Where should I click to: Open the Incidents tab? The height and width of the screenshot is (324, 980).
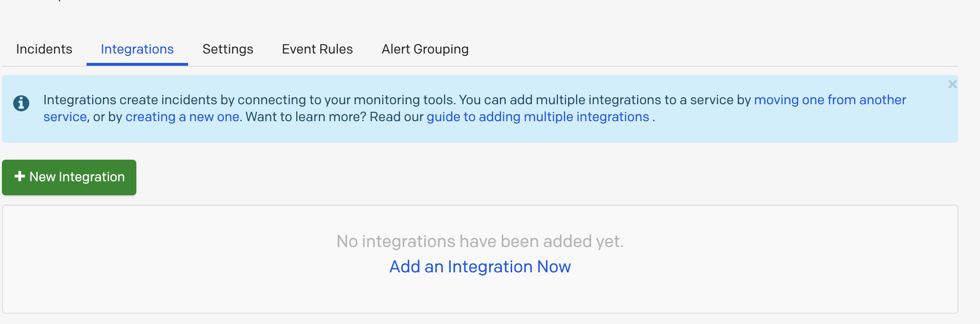(44, 49)
